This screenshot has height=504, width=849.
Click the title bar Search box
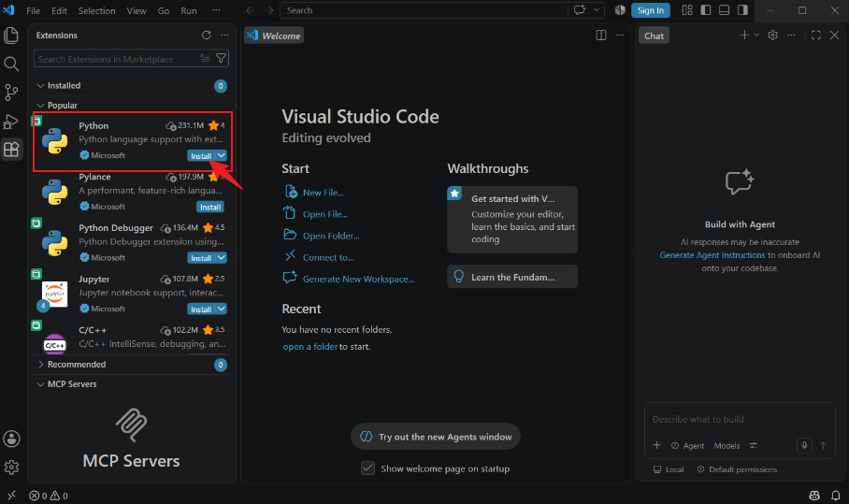424,10
